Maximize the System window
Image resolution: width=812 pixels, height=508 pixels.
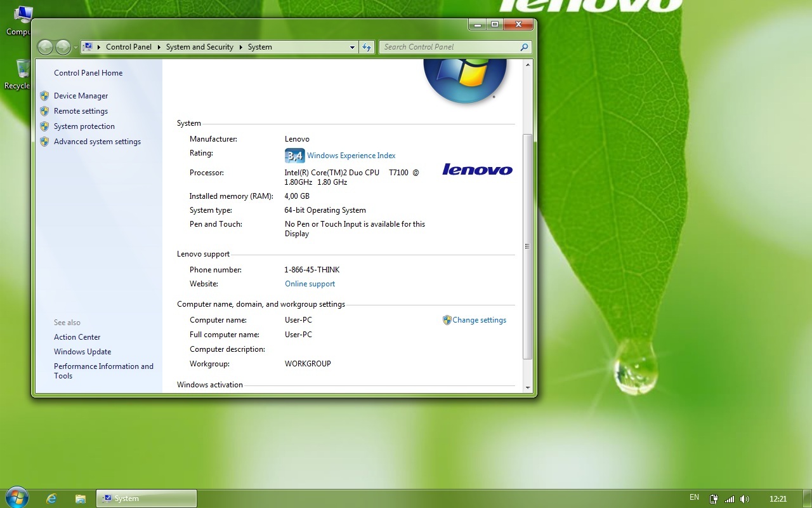[494, 25]
